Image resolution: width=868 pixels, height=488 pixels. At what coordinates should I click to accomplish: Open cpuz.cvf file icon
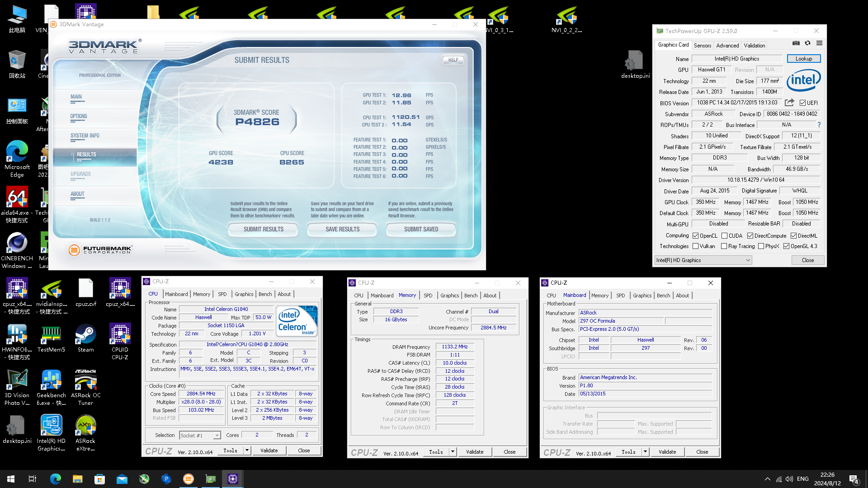[85, 292]
